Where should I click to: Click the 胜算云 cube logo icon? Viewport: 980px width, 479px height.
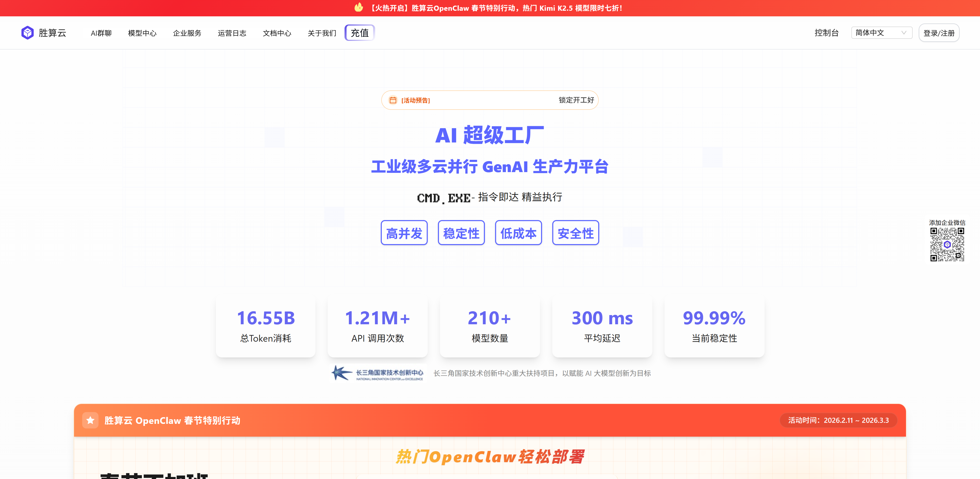(x=27, y=33)
